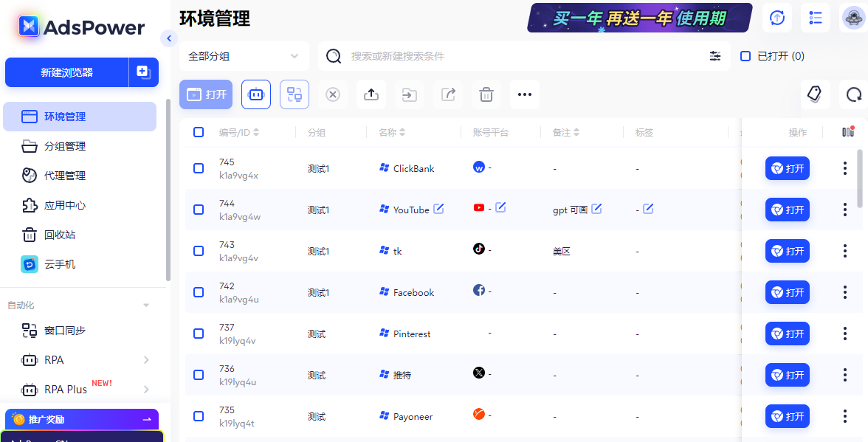
Task: Check the select-all checkbox in the table header
Action: [x=199, y=131]
